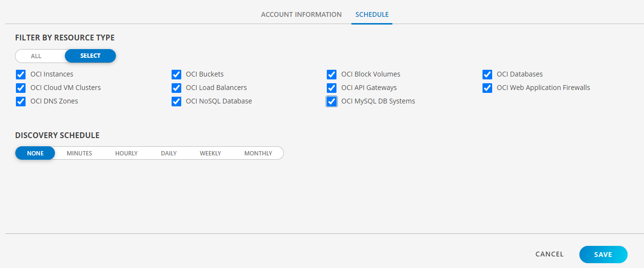Deselect OCI MySQL DB Systems checkbox
Image resolution: width=644 pixels, height=268 pixels.
tap(332, 102)
